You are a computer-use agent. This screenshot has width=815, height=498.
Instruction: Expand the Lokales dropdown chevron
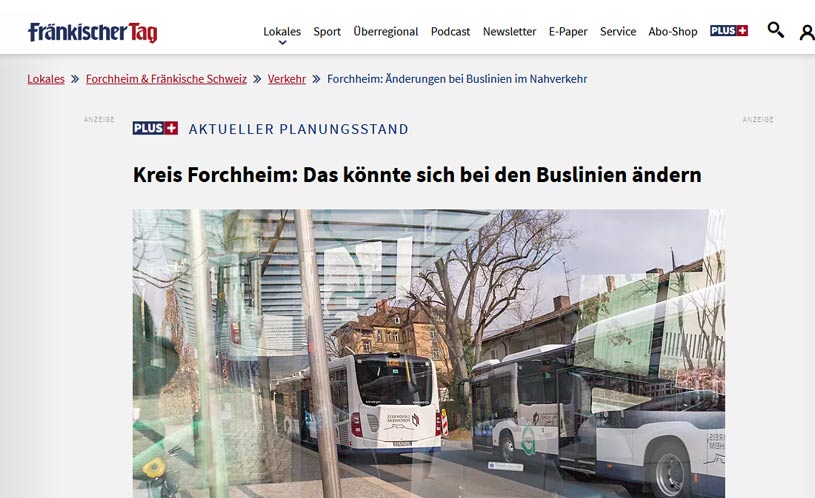tap(282, 43)
